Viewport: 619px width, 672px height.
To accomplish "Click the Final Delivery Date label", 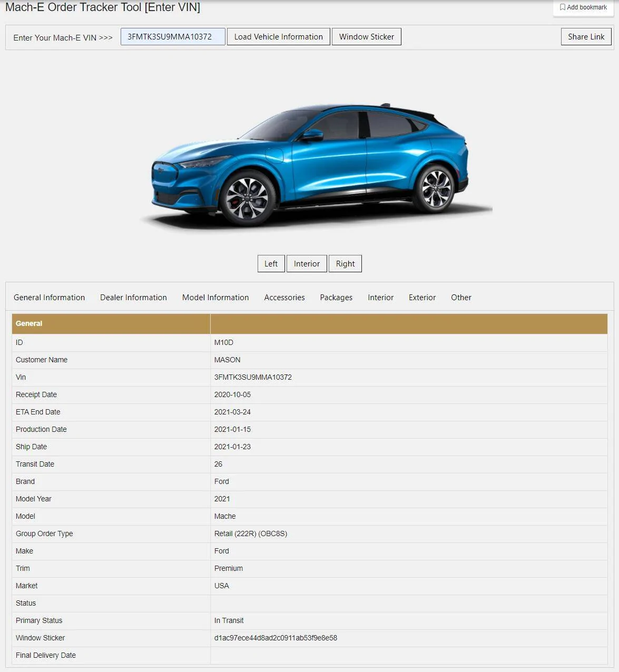I will (x=46, y=655).
